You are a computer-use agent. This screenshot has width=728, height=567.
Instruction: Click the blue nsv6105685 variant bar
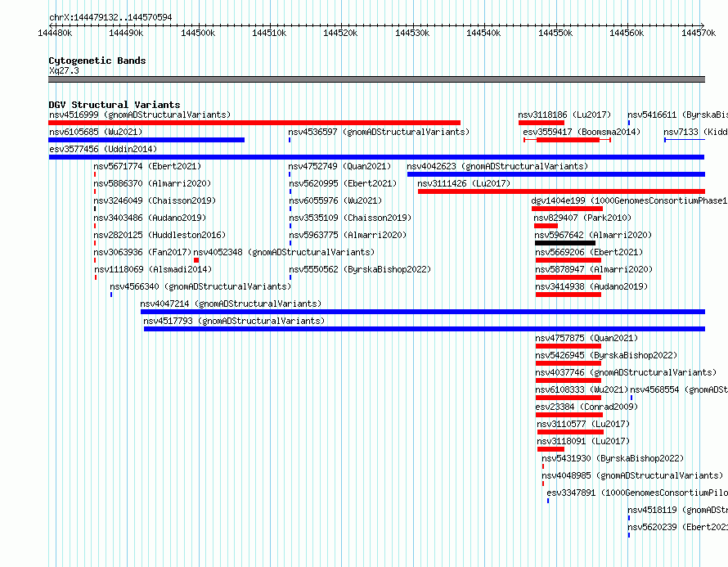coord(146,140)
